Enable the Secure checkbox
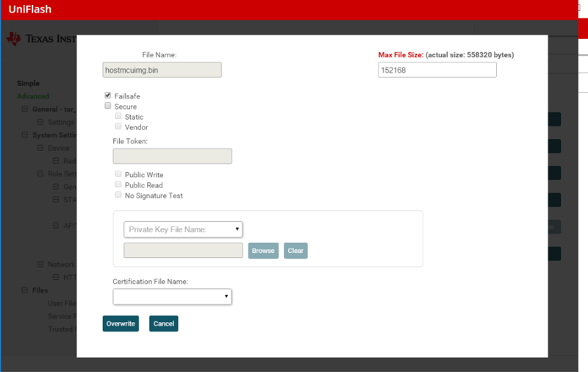Screen dimensions: 588x372 (108, 107)
